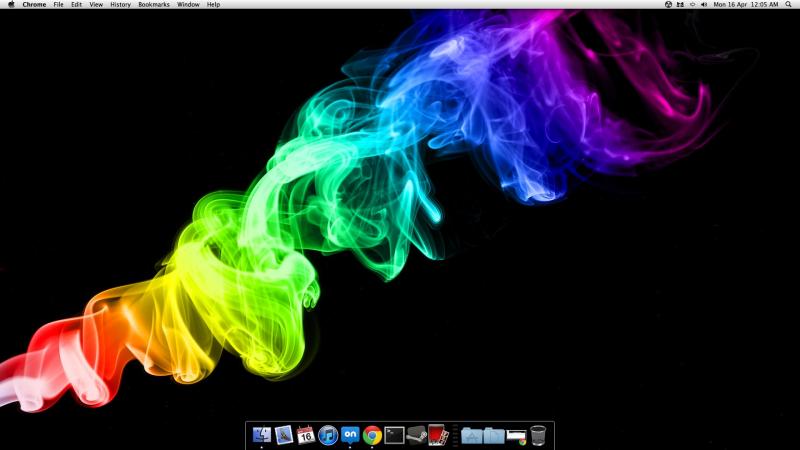
Task: Click the round globe status icon in menu bar
Action: coord(668,4)
